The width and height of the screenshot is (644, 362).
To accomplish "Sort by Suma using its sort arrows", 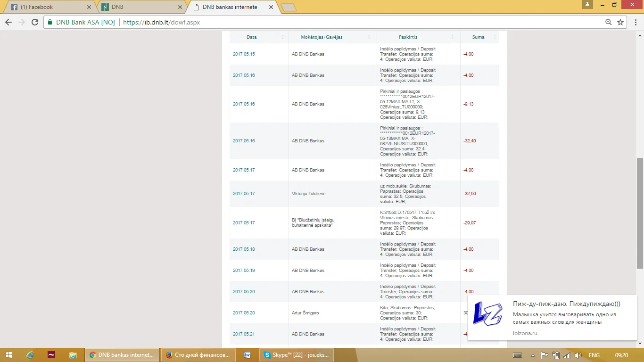I will click(x=495, y=37).
